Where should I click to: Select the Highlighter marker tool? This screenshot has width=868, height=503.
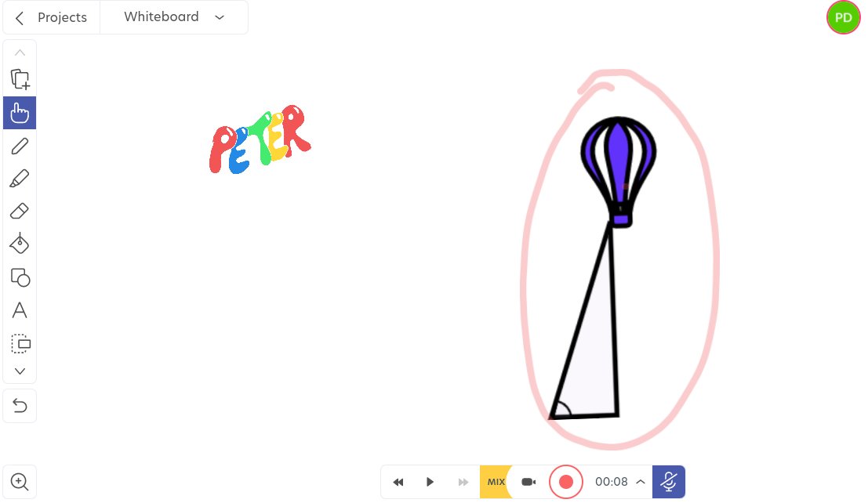click(20, 178)
